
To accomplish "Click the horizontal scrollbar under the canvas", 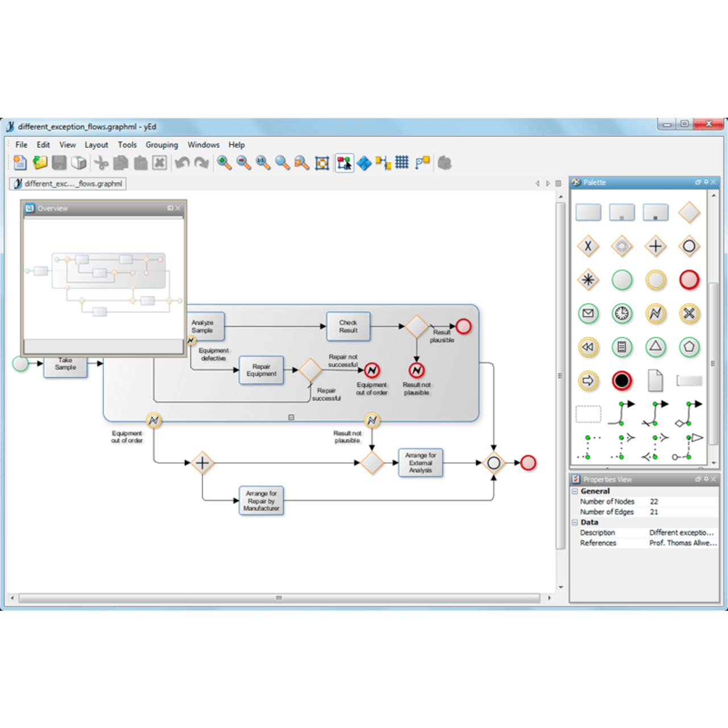I will (279, 598).
